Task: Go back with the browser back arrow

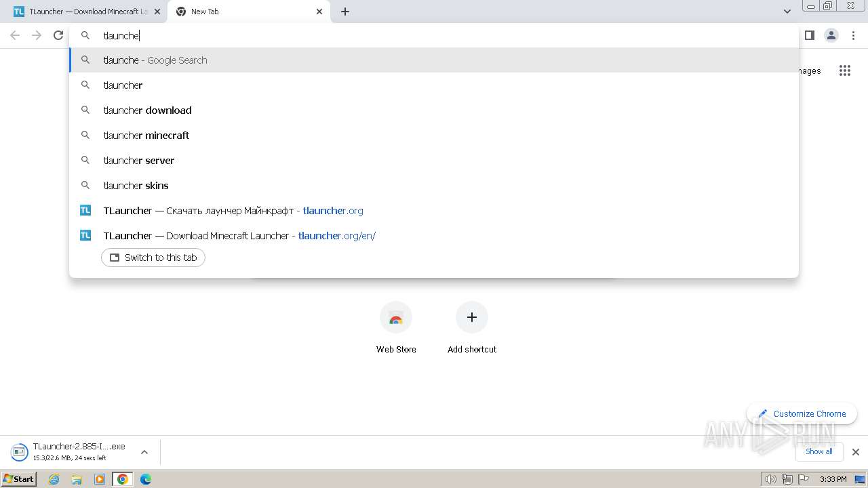Action: click(x=15, y=35)
